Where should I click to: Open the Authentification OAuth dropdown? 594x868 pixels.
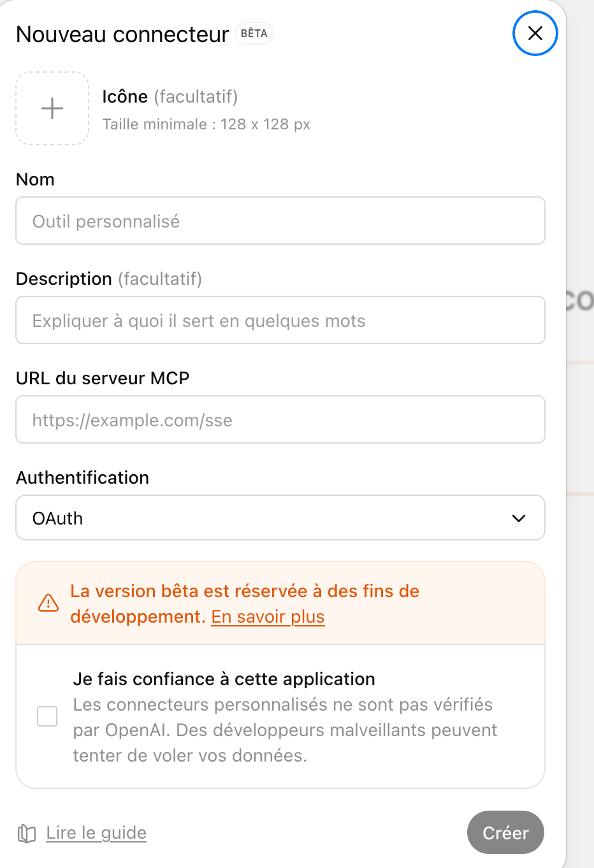(280, 518)
